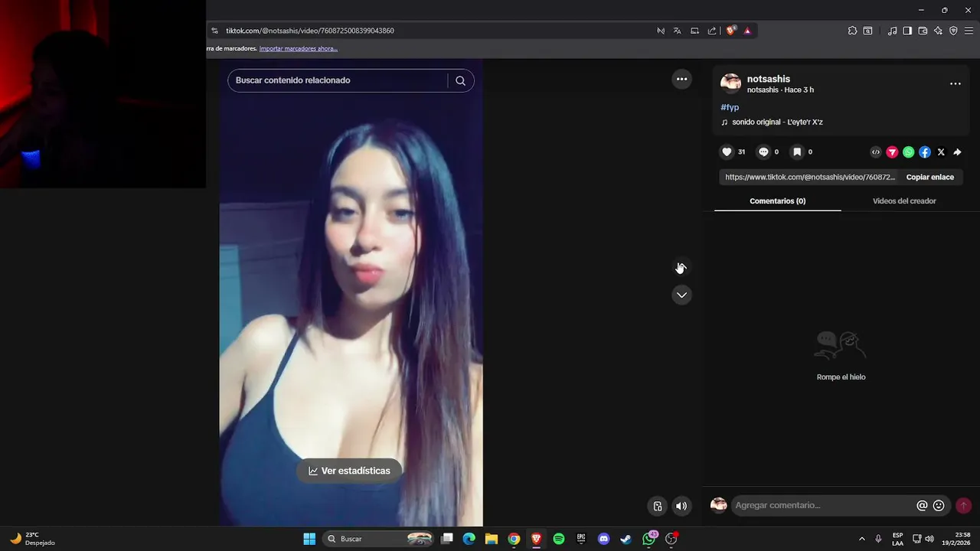Open Spotify from taskbar
Image resolution: width=980 pixels, height=551 pixels.
click(559, 539)
